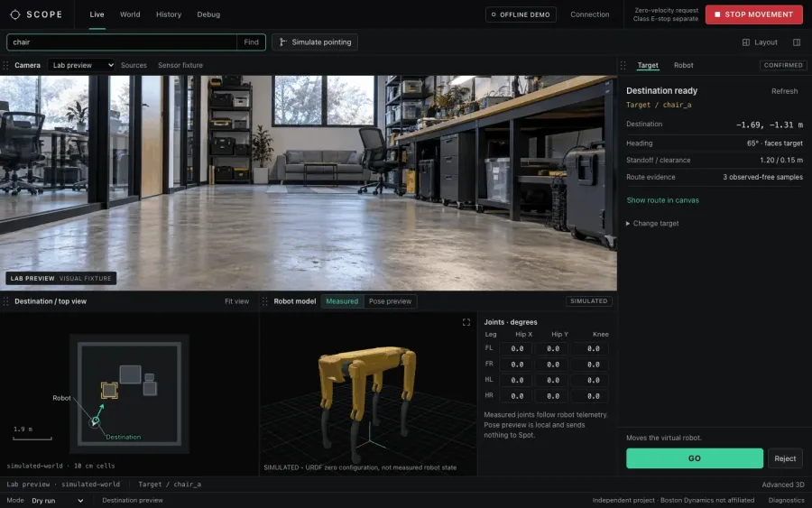Click the 1.9 m scale bar label
812x508 pixels.
pyautogui.click(x=23, y=429)
